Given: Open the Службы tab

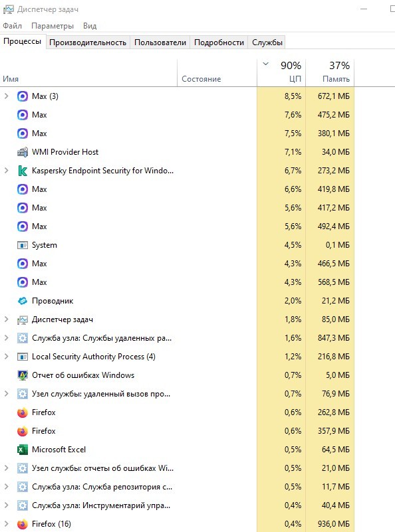Looking at the screenshot, I should (x=267, y=43).
